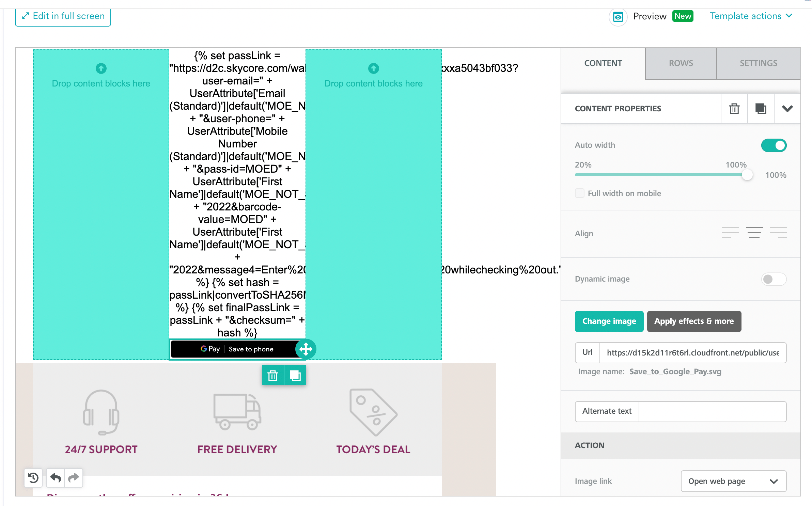The image size is (812, 506).
Task: Set image alignment to left
Action: pyautogui.click(x=731, y=232)
